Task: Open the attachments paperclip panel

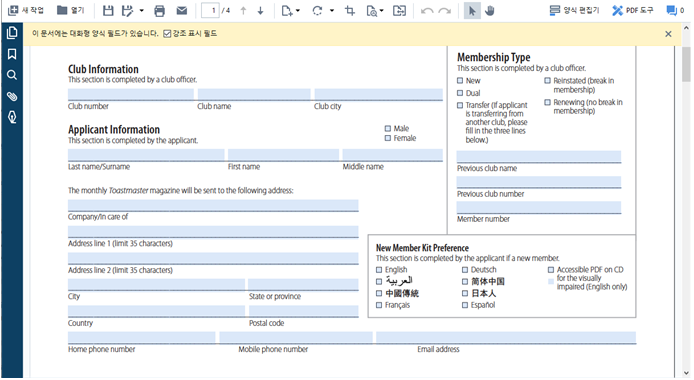Action: 12,96
